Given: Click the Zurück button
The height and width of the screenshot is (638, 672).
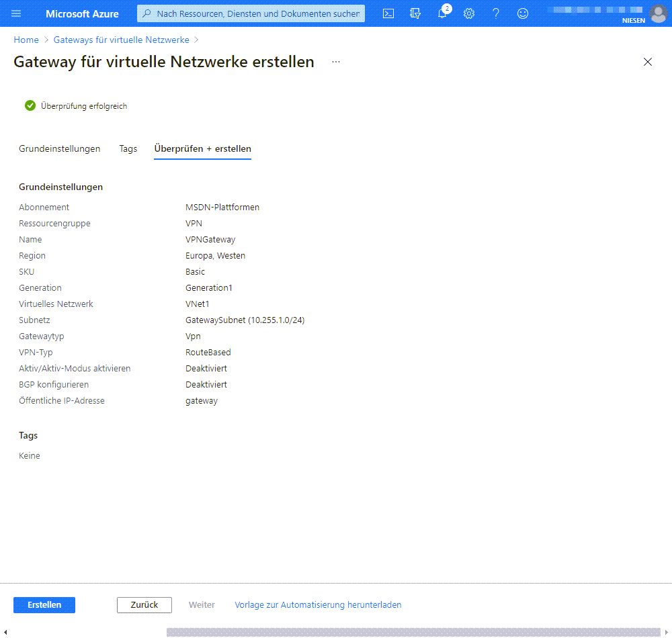Looking at the screenshot, I should pos(144,604).
